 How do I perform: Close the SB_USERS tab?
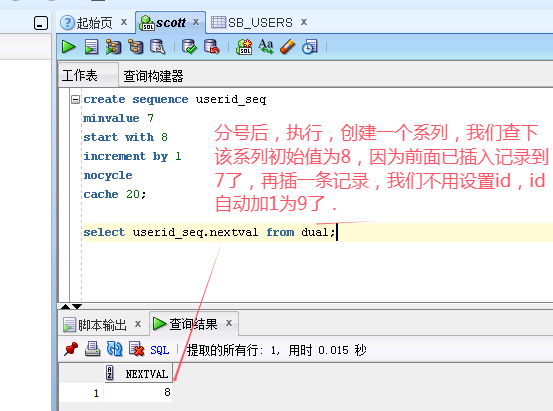point(304,22)
